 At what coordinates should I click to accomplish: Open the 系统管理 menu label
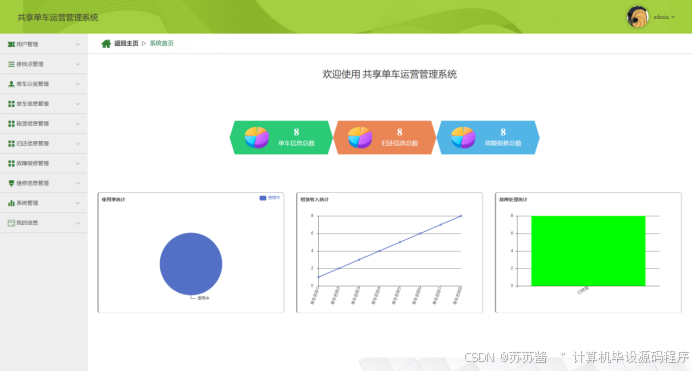(x=27, y=203)
